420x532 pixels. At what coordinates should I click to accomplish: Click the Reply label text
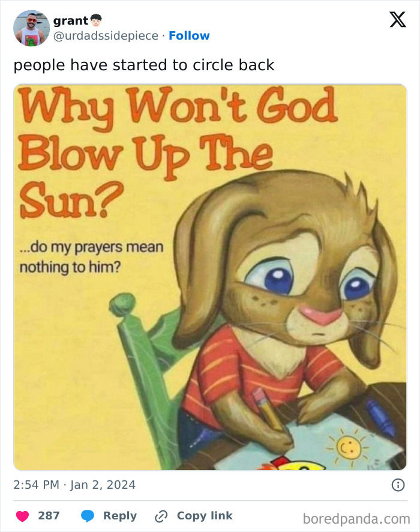point(119,515)
